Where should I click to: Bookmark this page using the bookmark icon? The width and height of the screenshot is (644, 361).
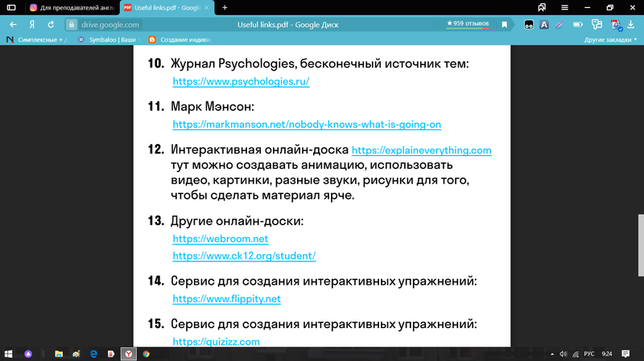[505, 25]
